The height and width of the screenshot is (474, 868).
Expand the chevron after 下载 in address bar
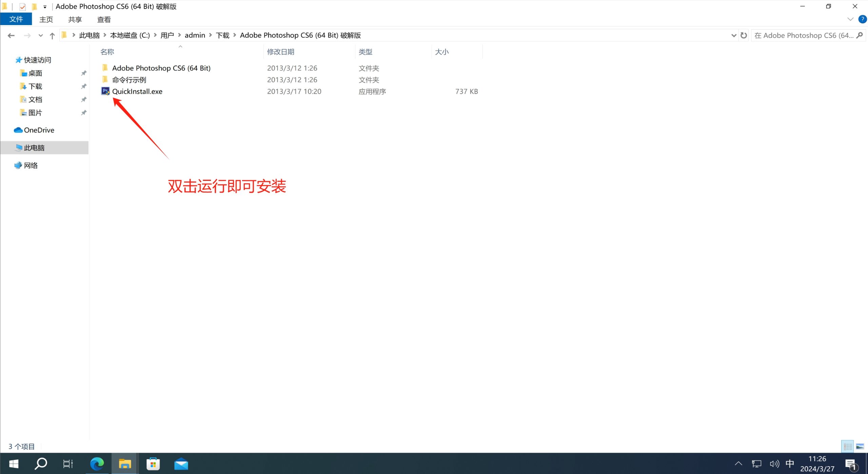click(x=234, y=35)
